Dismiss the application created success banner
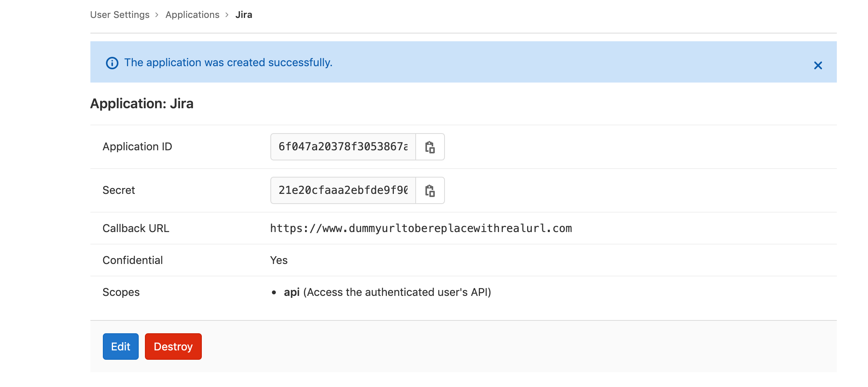This screenshot has width=868, height=387. 818,65
